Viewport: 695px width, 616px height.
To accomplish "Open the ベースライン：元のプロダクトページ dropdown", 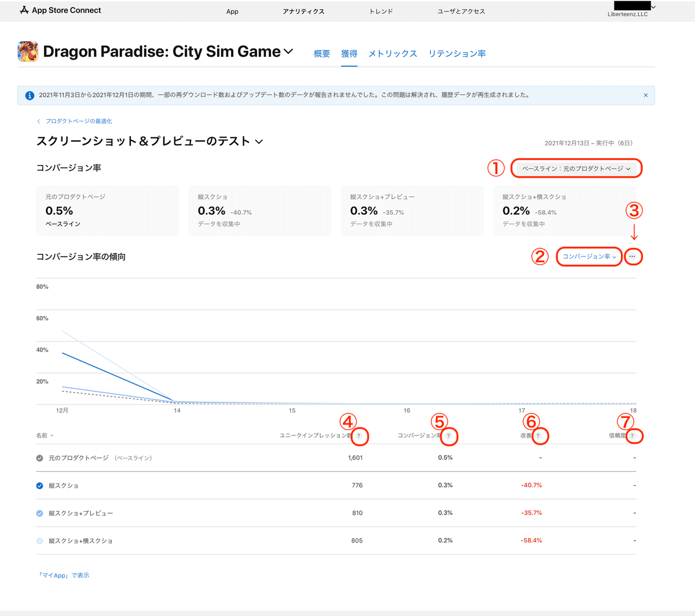I will click(x=576, y=168).
